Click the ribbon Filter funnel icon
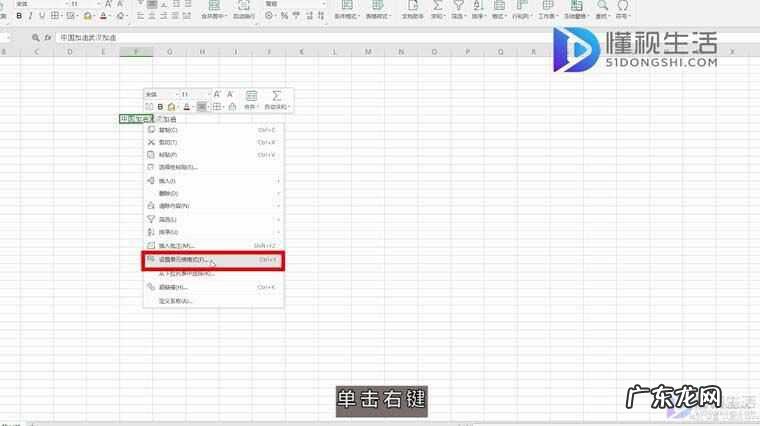The image size is (760, 426). pyautogui.click(x=458, y=6)
